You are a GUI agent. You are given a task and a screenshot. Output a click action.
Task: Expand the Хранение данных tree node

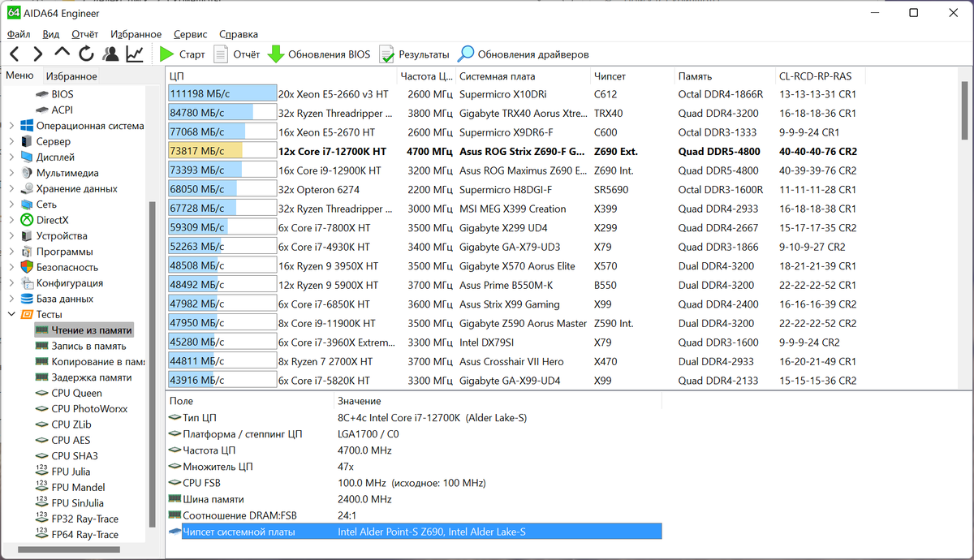pos(11,188)
